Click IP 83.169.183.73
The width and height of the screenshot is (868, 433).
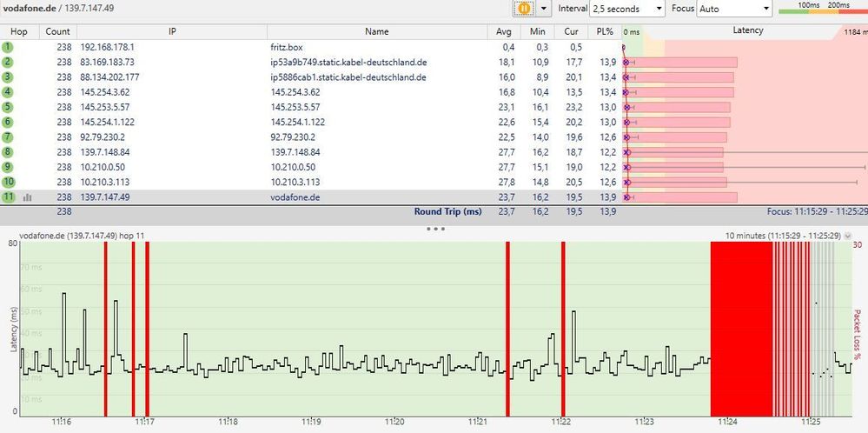tap(108, 63)
